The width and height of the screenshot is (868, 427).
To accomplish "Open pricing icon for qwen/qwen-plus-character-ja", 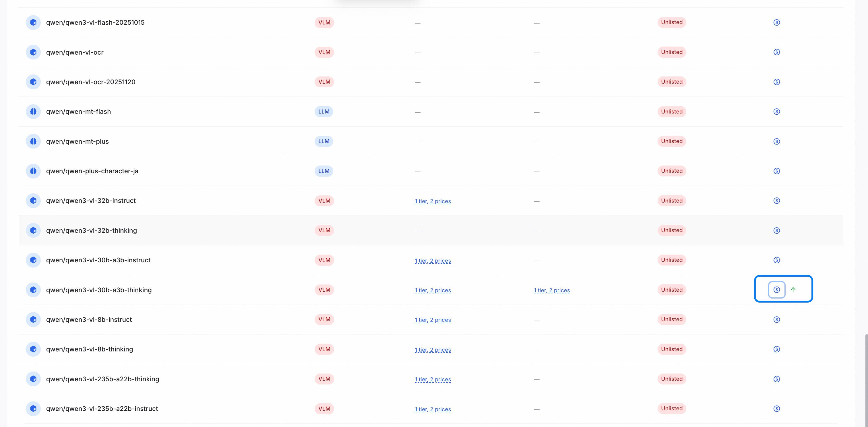I will point(776,171).
